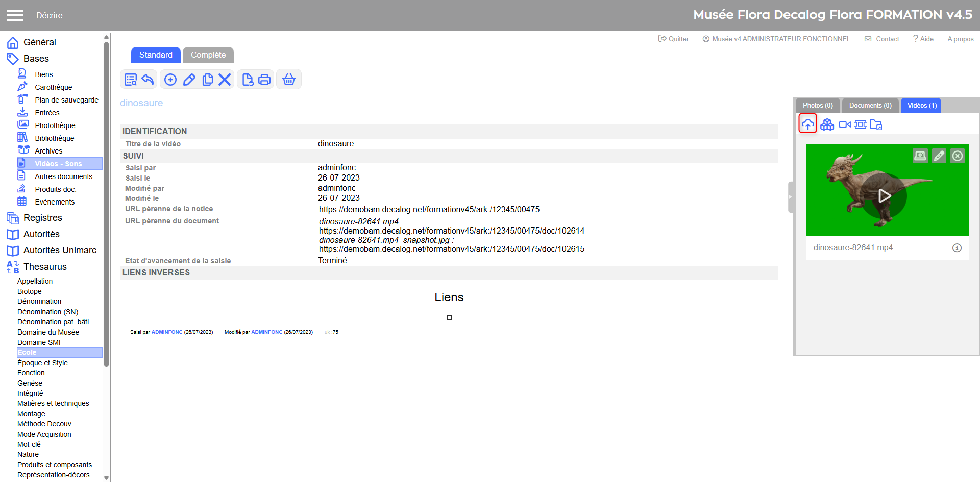Click the pencil edit icon in record toolbar
980x482 pixels.
click(x=189, y=80)
